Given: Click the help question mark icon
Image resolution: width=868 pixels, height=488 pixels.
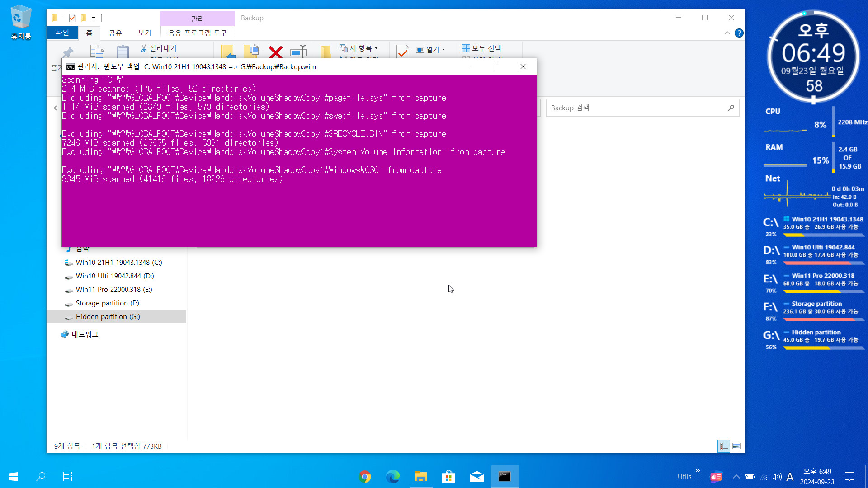Looking at the screenshot, I should [x=739, y=33].
